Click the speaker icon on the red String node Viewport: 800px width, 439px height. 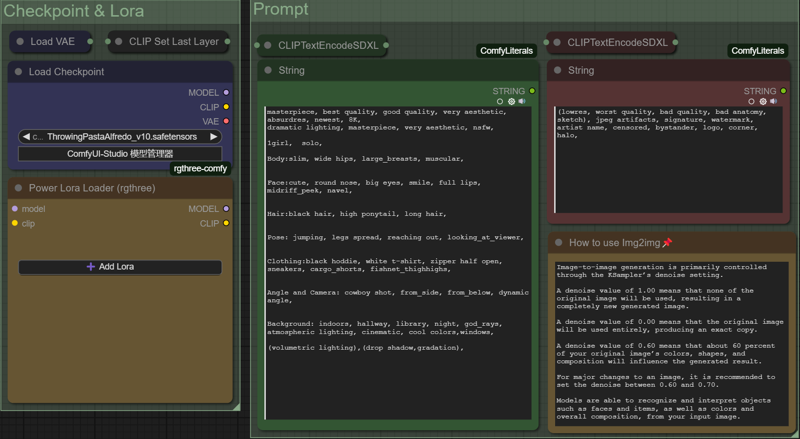[774, 102]
